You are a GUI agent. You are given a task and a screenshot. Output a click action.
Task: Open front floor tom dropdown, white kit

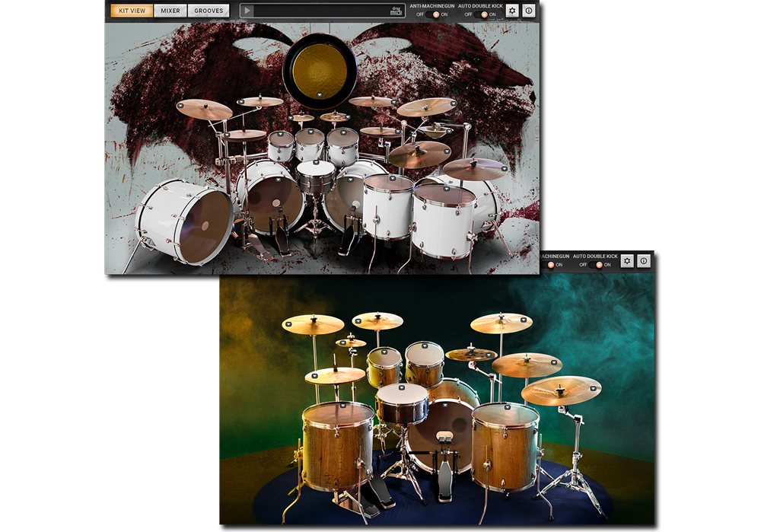coord(447,189)
